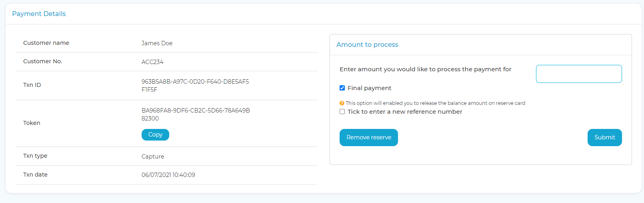Click the Tick to enter new reference label

pos(405,112)
